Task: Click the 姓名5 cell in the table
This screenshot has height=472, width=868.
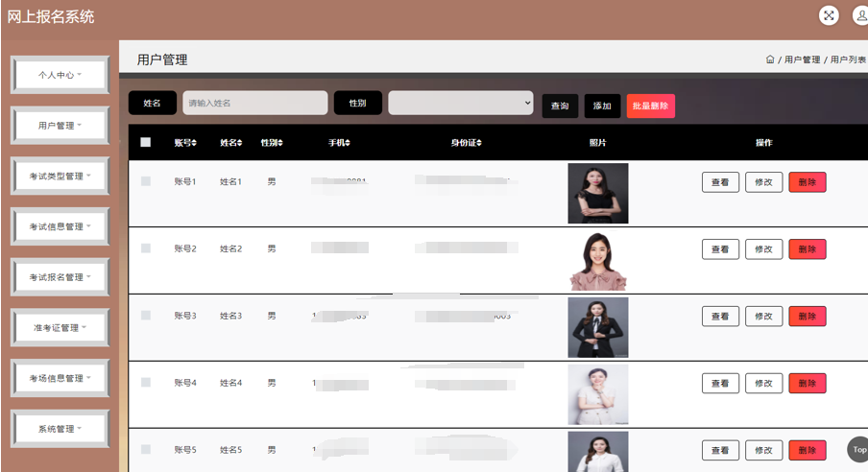Action: 230,450
